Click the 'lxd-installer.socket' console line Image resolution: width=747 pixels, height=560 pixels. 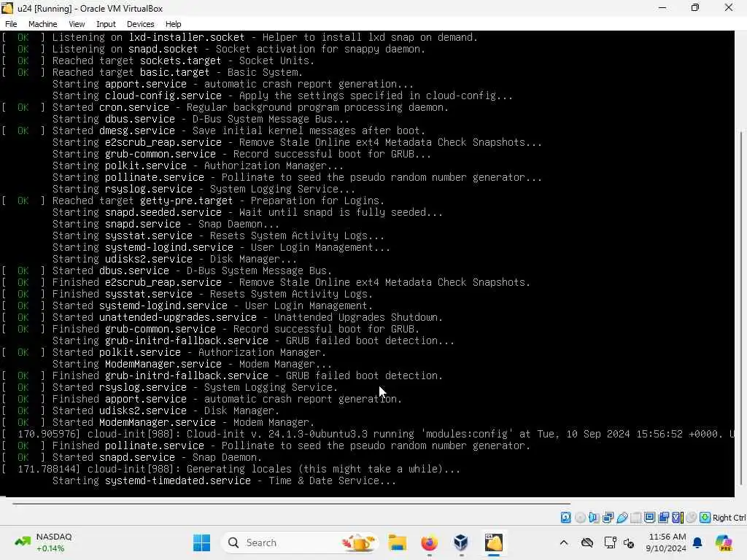[x=239, y=37]
